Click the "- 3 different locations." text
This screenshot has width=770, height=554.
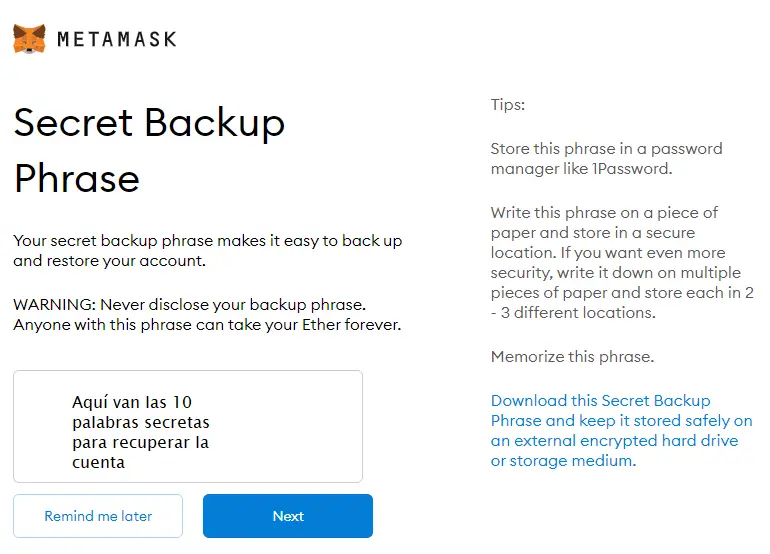[x=572, y=313]
